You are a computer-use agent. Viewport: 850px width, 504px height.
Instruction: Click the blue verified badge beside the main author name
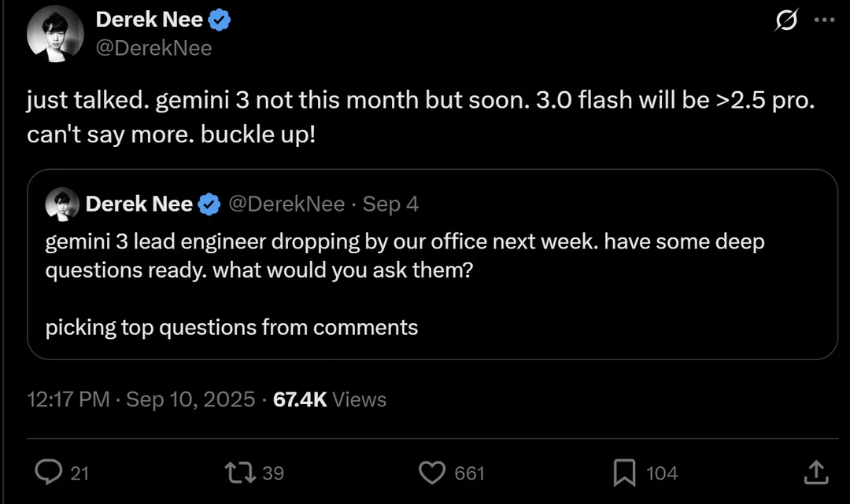tap(220, 20)
